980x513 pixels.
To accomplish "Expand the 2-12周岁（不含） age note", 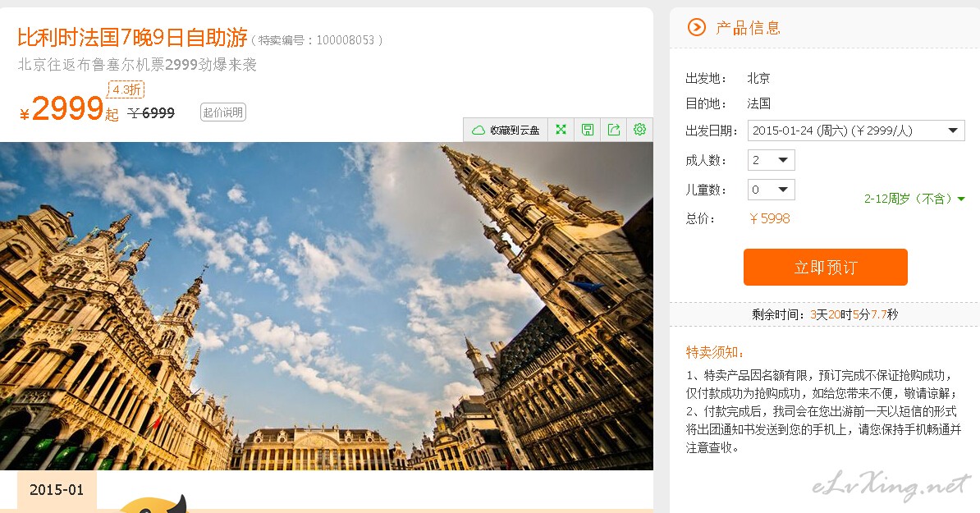I will (915, 199).
